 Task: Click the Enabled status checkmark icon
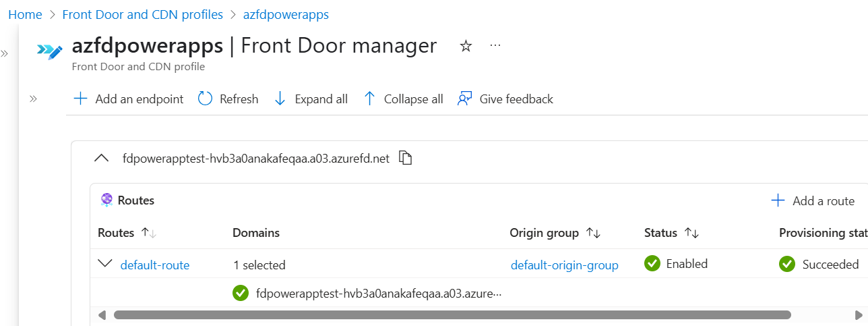tap(652, 264)
